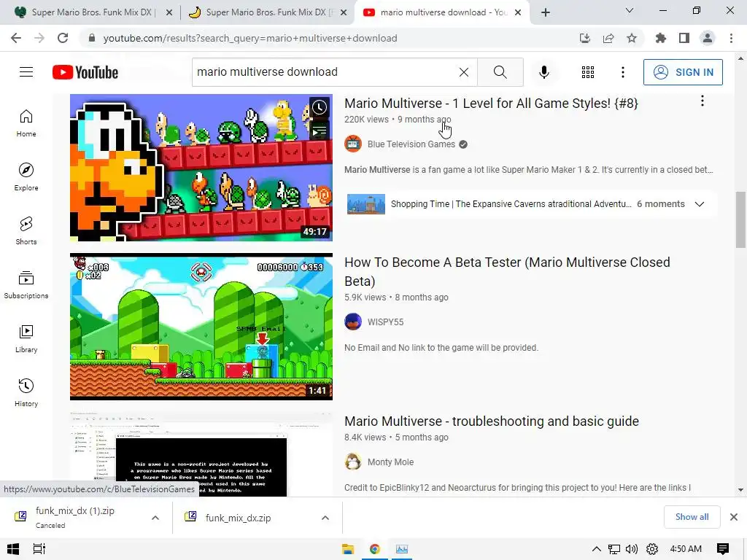Open Mario Multiverse troubleshooting and basic guide title

492,421
